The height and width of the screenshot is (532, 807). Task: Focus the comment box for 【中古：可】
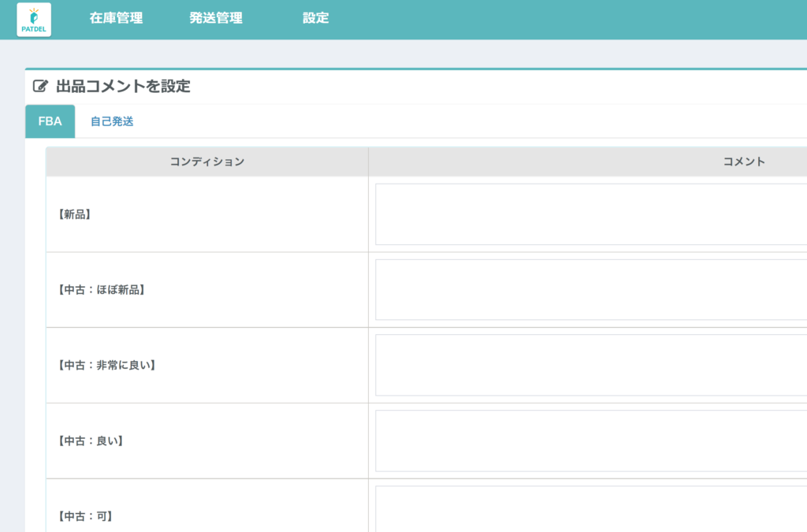[x=591, y=510]
